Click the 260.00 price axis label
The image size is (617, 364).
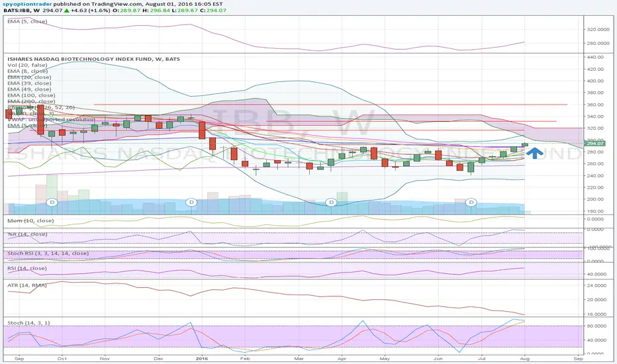click(x=594, y=163)
